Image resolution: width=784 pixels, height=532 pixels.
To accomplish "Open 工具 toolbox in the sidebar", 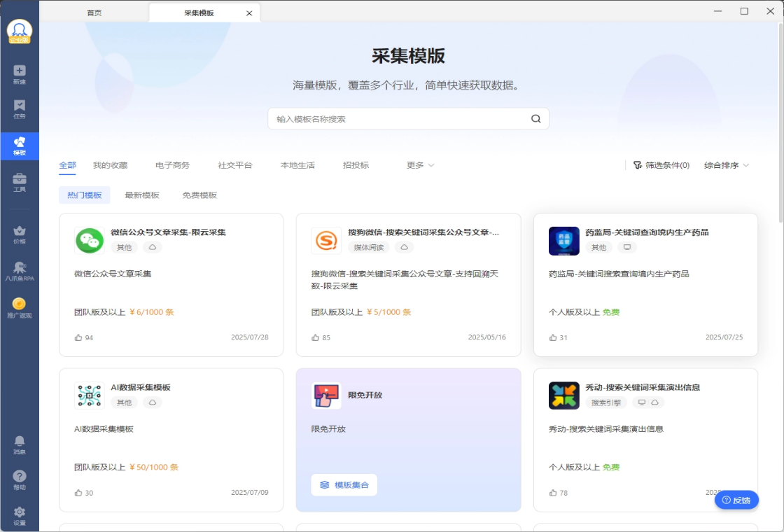I will [20, 179].
